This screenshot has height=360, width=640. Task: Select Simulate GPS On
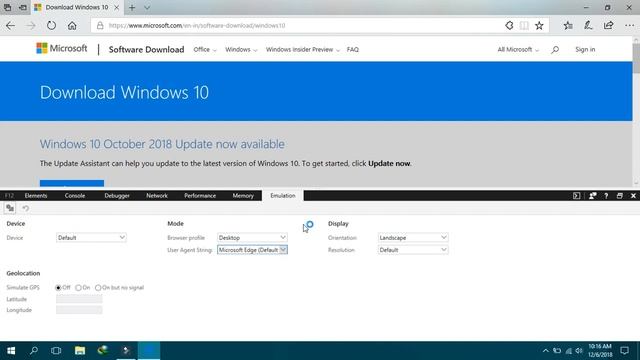pyautogui.click(x=78, y=288)
